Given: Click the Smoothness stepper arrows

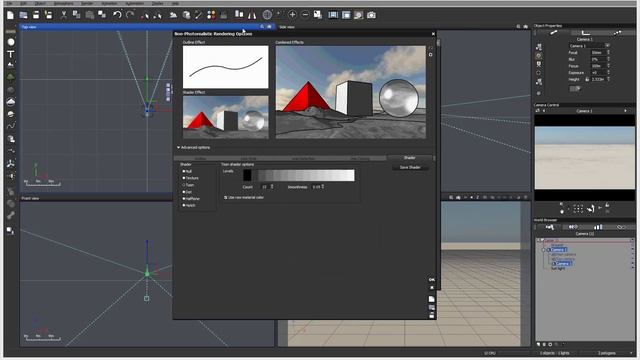Looking at the screenshot, I should pos(322,187).
